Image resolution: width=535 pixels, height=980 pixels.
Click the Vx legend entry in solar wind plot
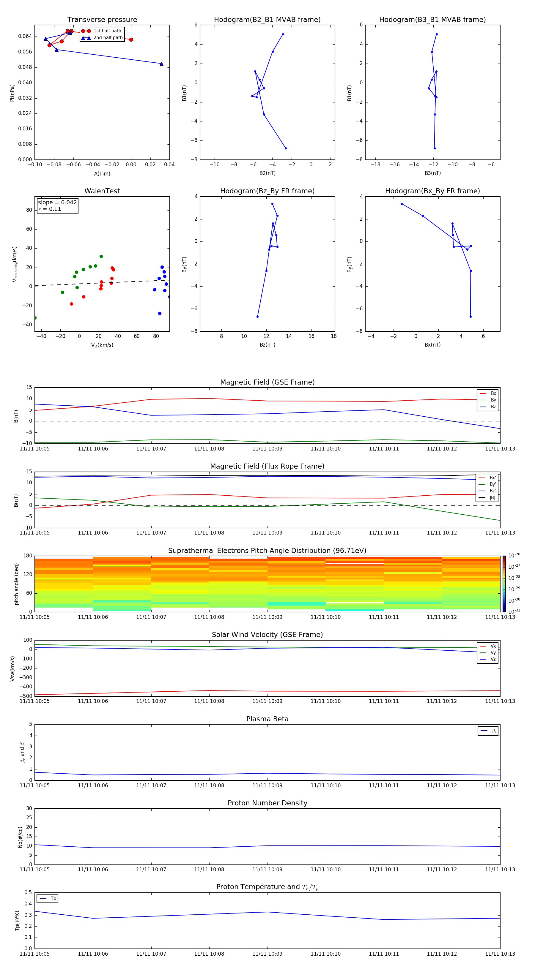click(x=488, y=646)
